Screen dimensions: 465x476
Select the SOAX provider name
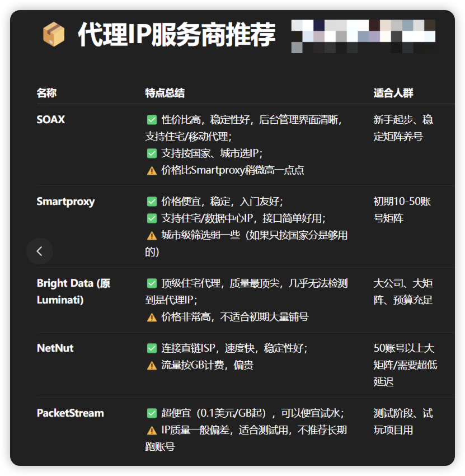point(51,119)
